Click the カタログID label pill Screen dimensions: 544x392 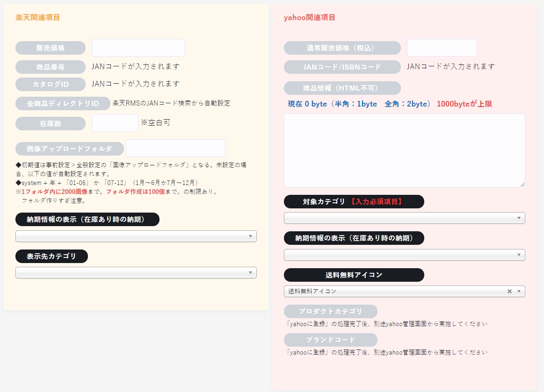coord(51,84)
